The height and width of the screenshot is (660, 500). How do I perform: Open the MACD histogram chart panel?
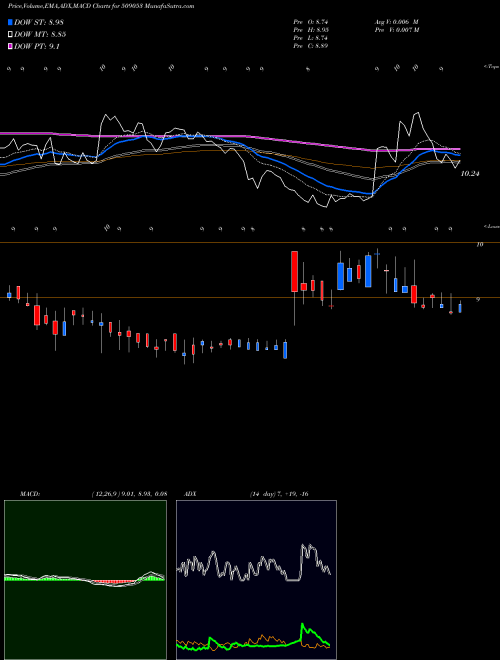[x=85, y=580]
